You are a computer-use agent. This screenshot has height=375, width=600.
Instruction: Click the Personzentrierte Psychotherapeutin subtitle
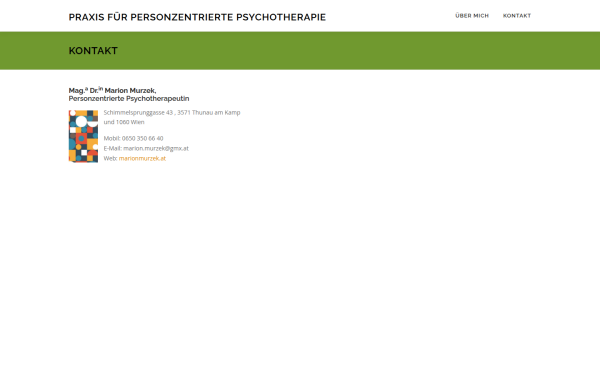coord(129,99)
